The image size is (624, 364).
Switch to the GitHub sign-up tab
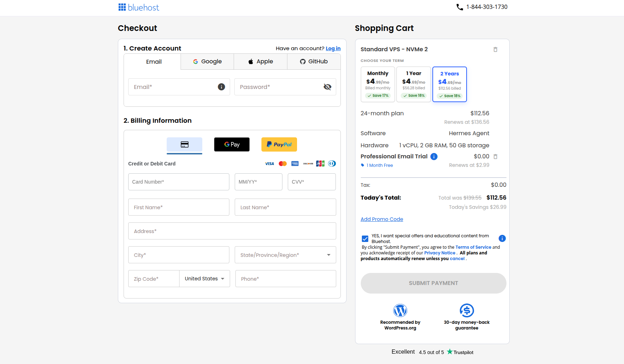pyautogui.click(x=314, y=62)
